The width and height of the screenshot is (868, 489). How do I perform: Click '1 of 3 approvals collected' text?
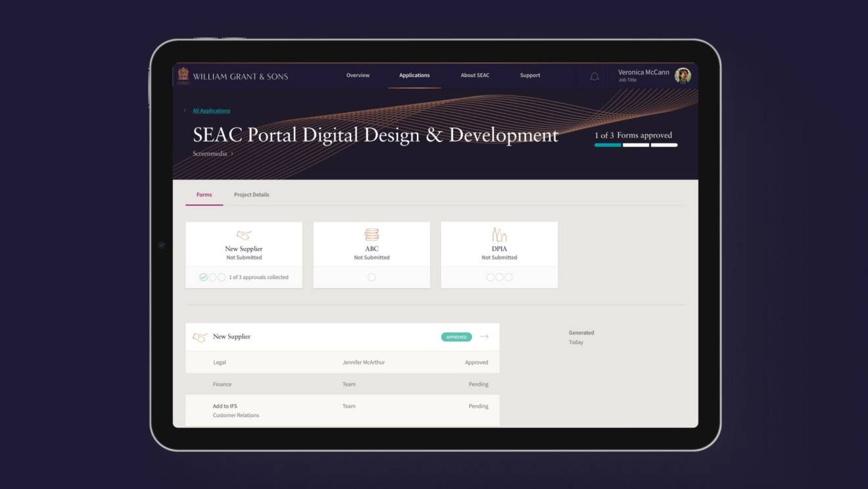coord(258,278)
